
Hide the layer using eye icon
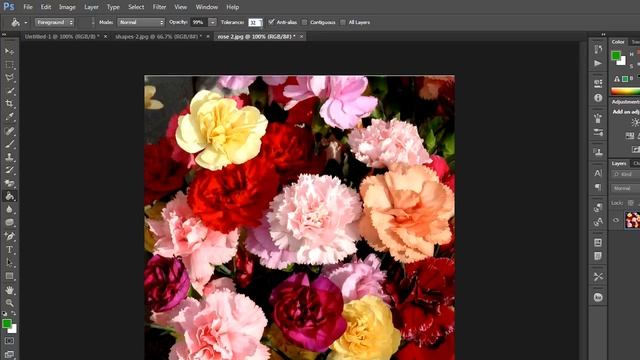pos(616,220)
